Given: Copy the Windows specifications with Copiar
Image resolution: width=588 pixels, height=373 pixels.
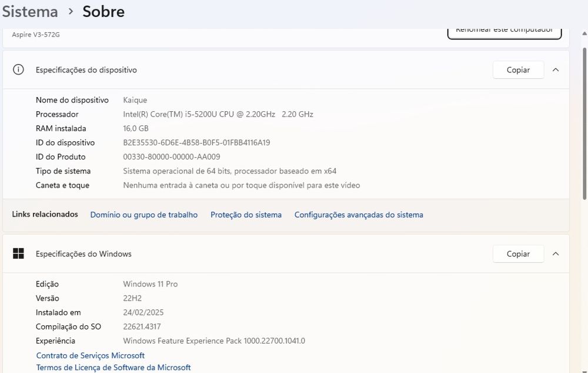Looking at the screenshot, I should (x=518, y=254).
